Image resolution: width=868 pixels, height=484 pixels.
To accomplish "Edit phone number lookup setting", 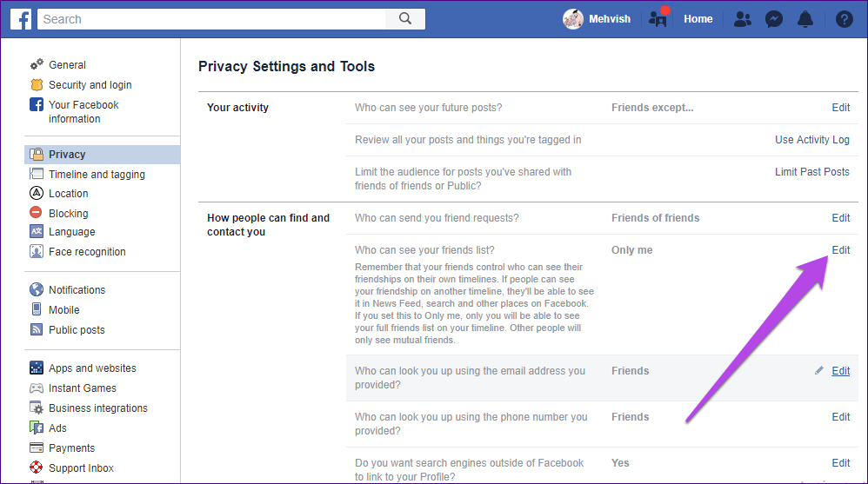I will coord(840,416).
